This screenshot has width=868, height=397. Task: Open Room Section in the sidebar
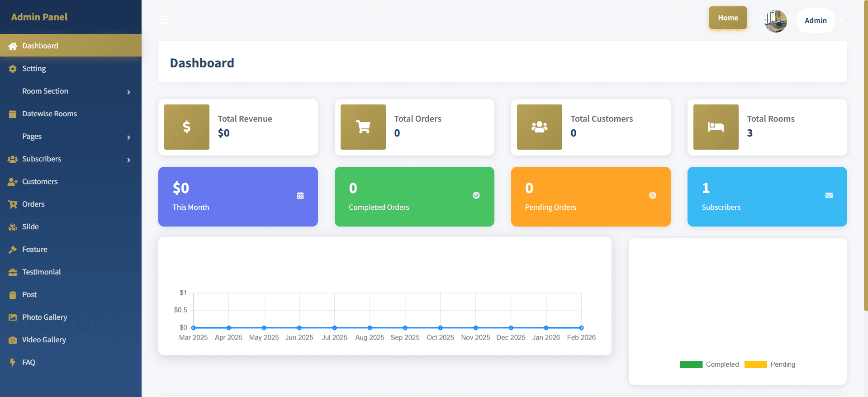pos(71,91)
